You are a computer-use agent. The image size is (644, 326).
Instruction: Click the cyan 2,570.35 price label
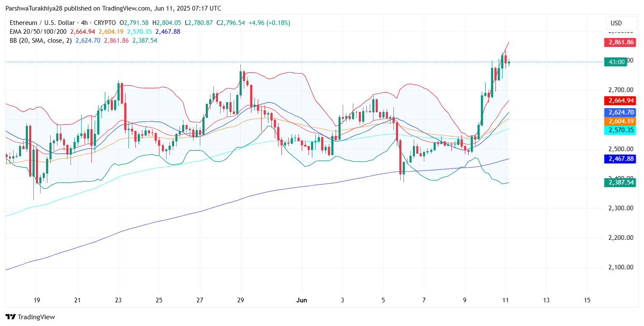pos(620,130)
